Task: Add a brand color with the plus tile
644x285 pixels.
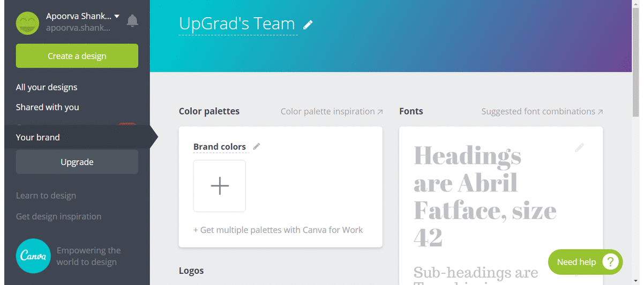Action: coord(220,186)
